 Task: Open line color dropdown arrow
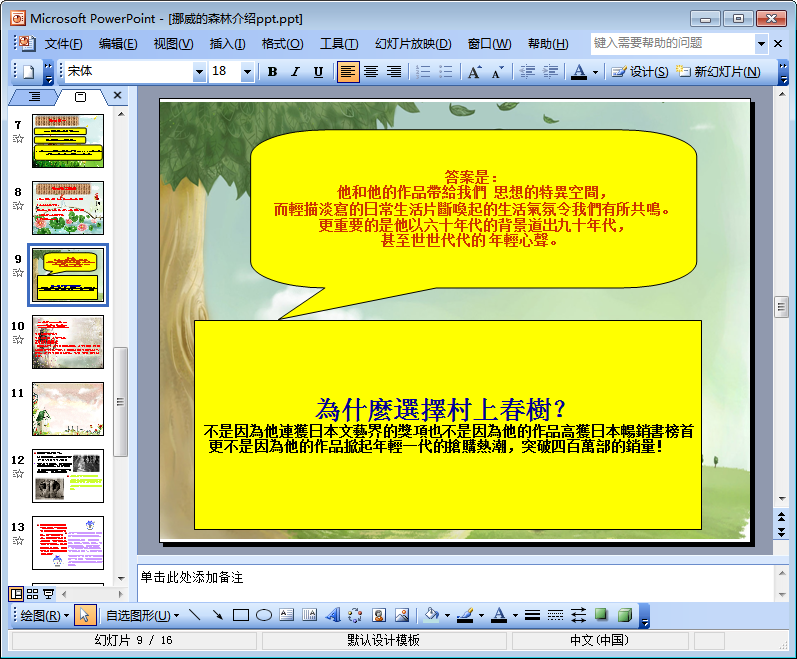pyautogui.click(x=481, y=616)
